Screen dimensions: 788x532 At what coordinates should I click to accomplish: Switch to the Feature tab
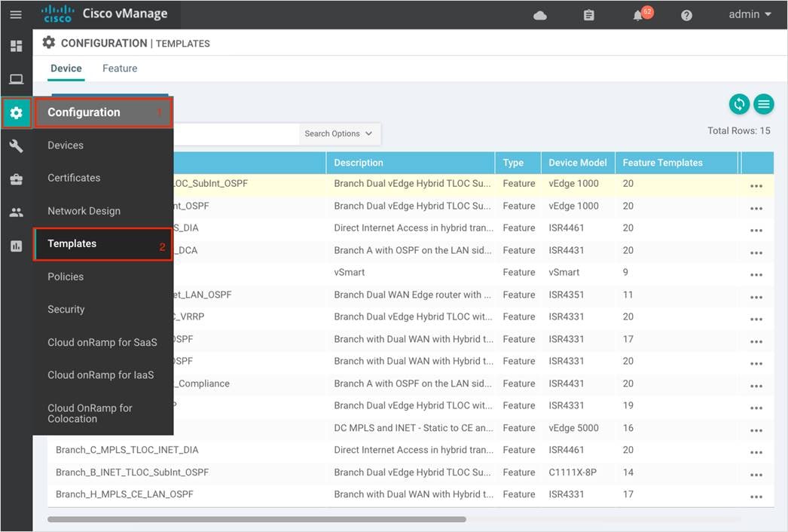point(120,69)
